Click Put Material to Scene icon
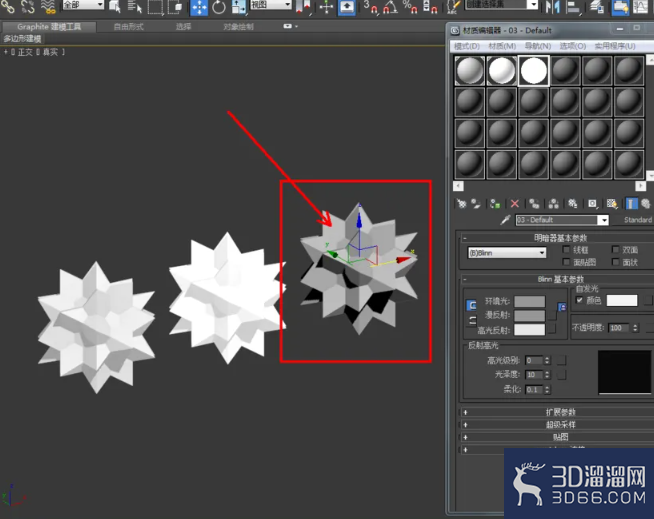654x519 pixels. 475,204
